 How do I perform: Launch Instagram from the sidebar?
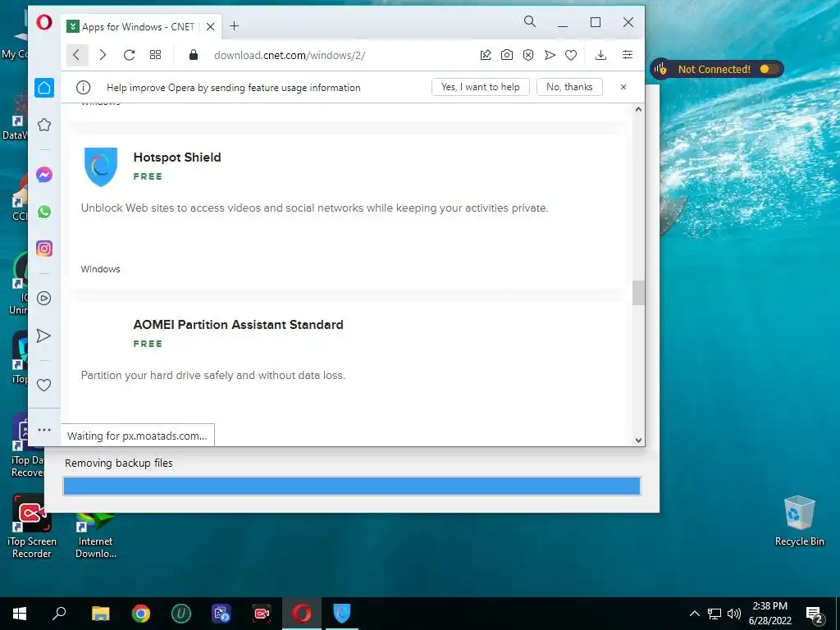coord(44,249)
